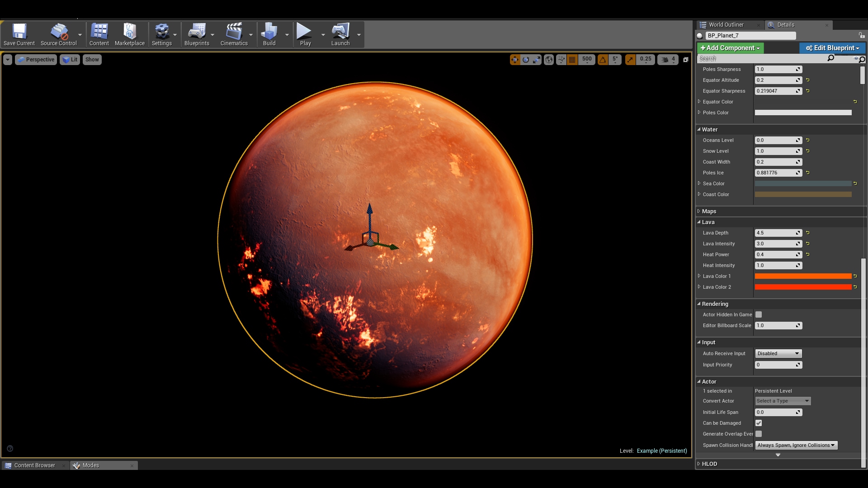Click the maximize viewport icon
The image size is (868, 488).
point(685,59)
